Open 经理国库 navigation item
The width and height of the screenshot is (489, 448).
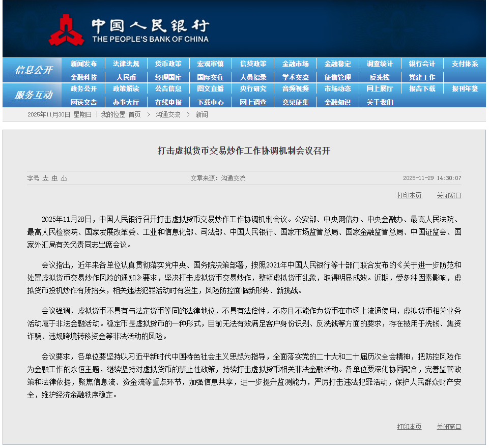(168, 77)
